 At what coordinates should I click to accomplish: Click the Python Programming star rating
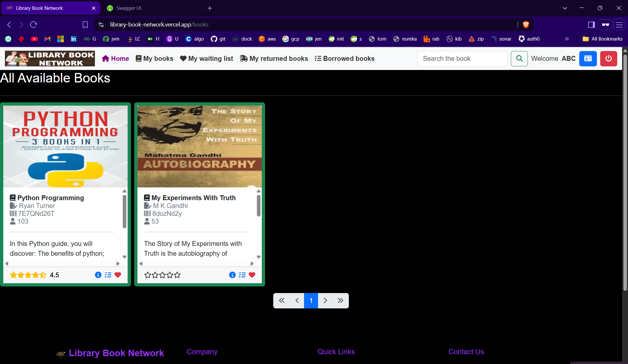tap(28, 275)
